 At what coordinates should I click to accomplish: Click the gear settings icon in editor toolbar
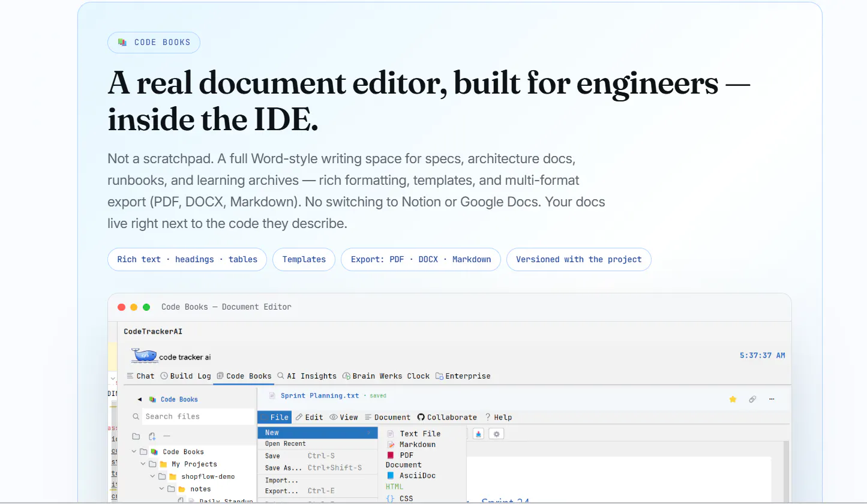pyautogui.click(x=496, y=434)
